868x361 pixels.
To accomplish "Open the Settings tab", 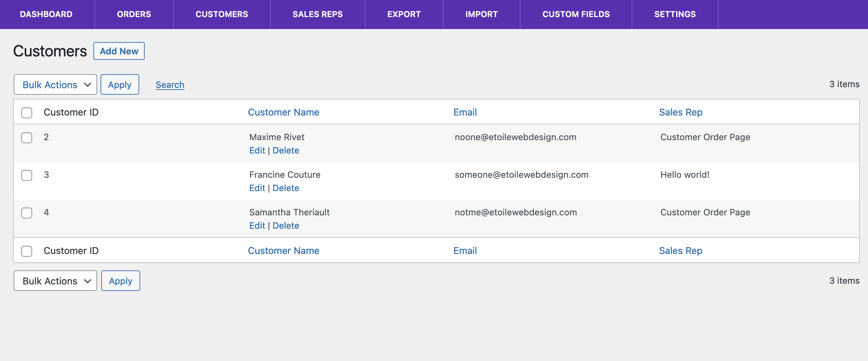I will [675, 14].
